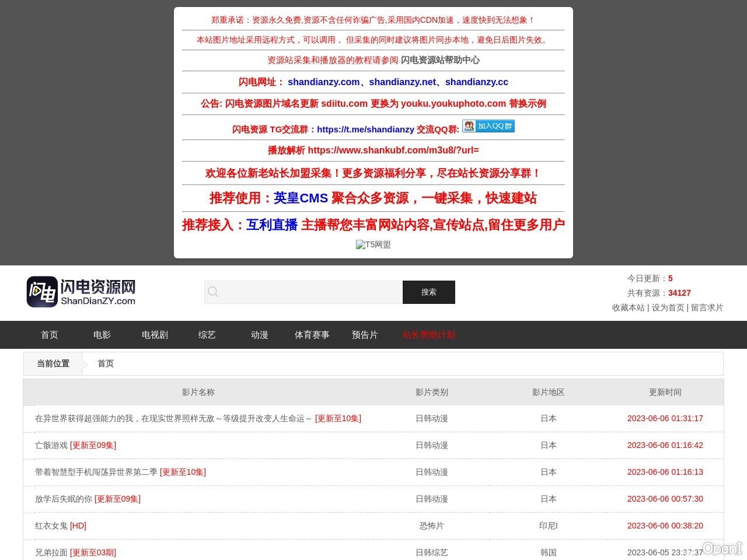The image size is (747, 560).
Task: Open the 电影 menu item
Action: click(102, 335)
